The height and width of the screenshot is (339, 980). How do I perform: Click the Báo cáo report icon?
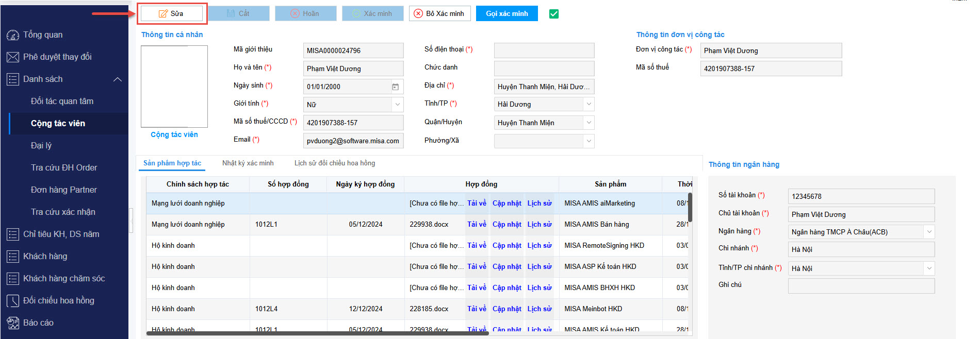pos(12,323)
